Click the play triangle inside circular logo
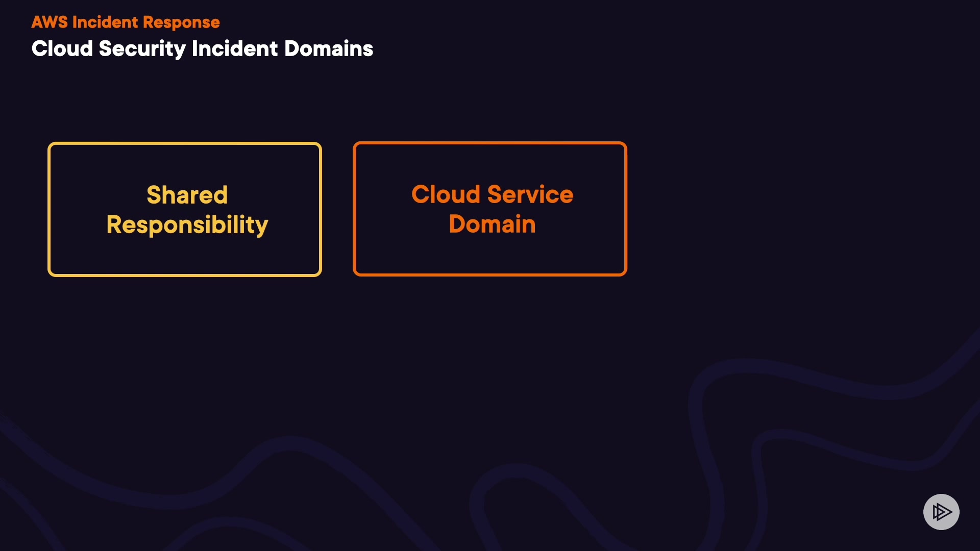The width and height of the screenshot is (980, 551). pos(942,512)
